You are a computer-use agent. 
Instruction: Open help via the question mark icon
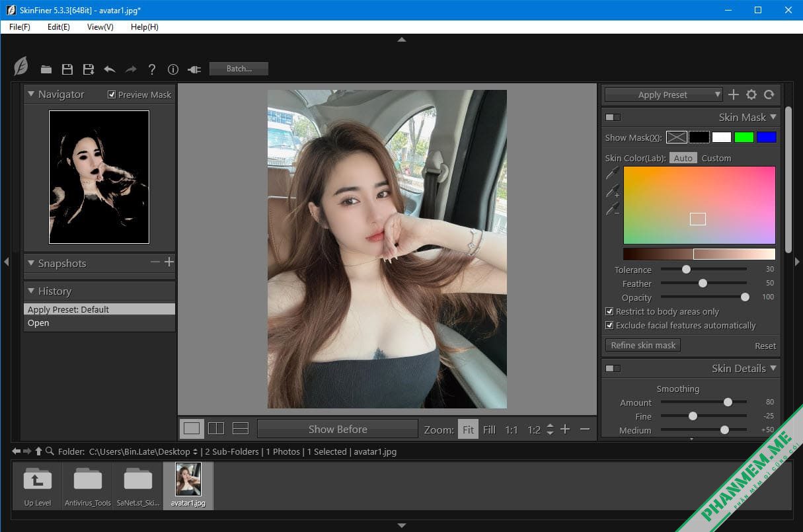[152, 69]
